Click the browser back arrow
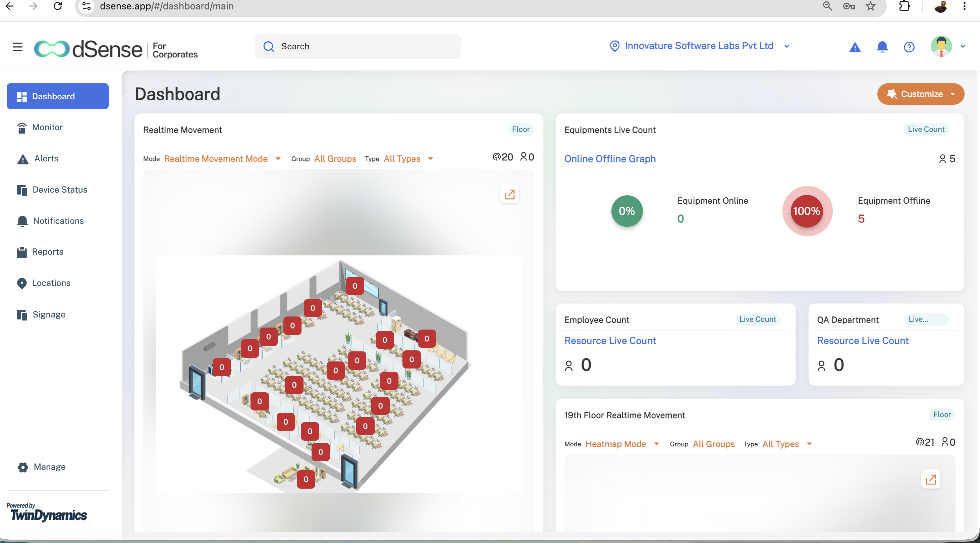 tap(9, 6)
